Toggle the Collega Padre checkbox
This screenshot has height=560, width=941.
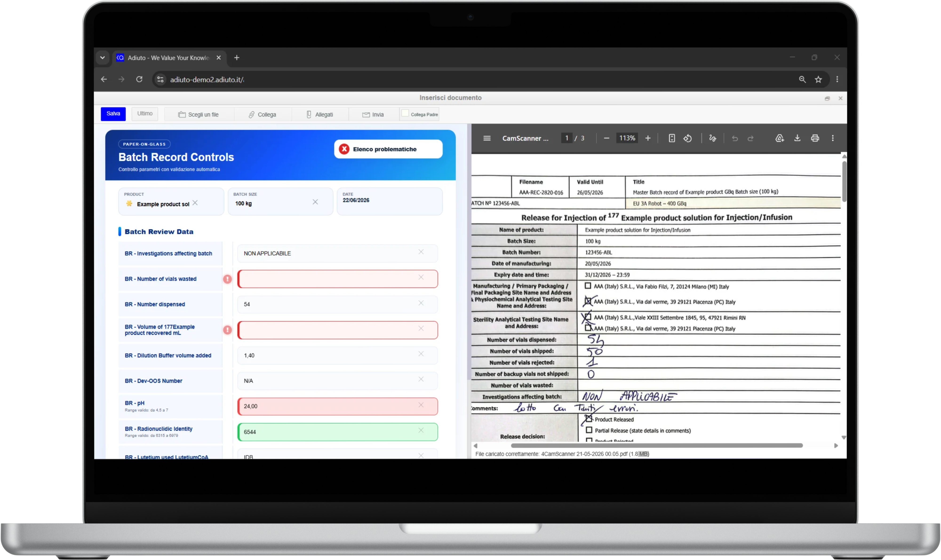pyautogui.click(x=405, y=113)
